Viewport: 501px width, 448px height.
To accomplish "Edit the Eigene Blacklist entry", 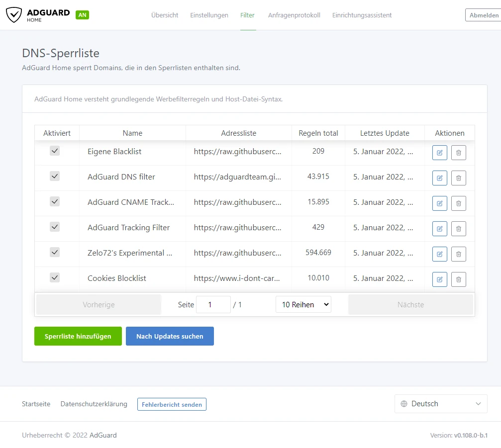I will (440, 153).
